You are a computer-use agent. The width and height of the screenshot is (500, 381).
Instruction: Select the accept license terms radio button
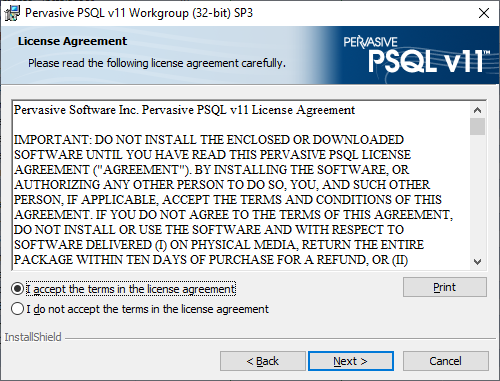pos(17,289)
